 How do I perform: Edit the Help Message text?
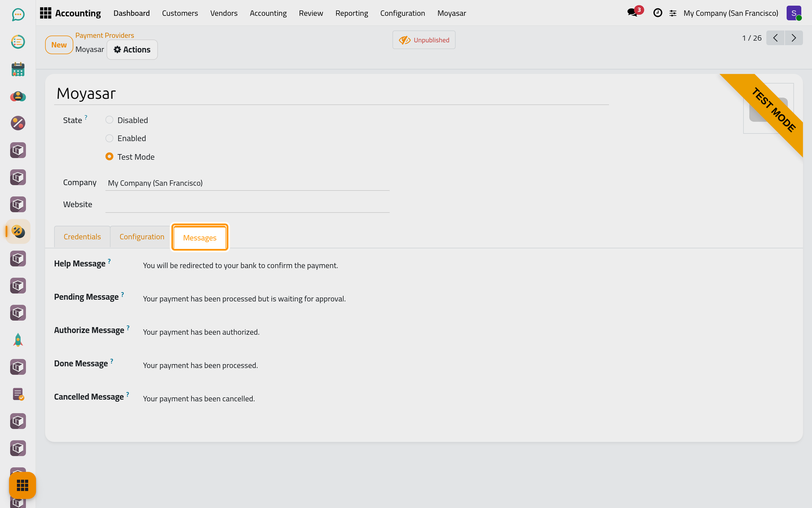(240, 265)
